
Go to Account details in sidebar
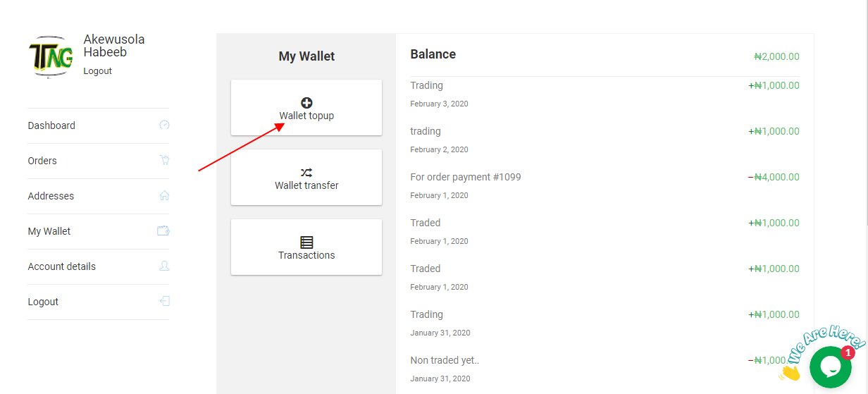(99, 266)
